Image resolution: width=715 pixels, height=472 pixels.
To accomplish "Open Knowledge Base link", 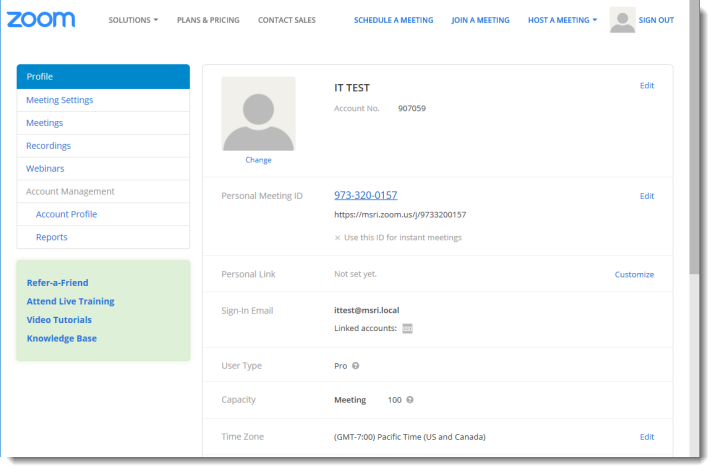I will click(x=62, y=338).
